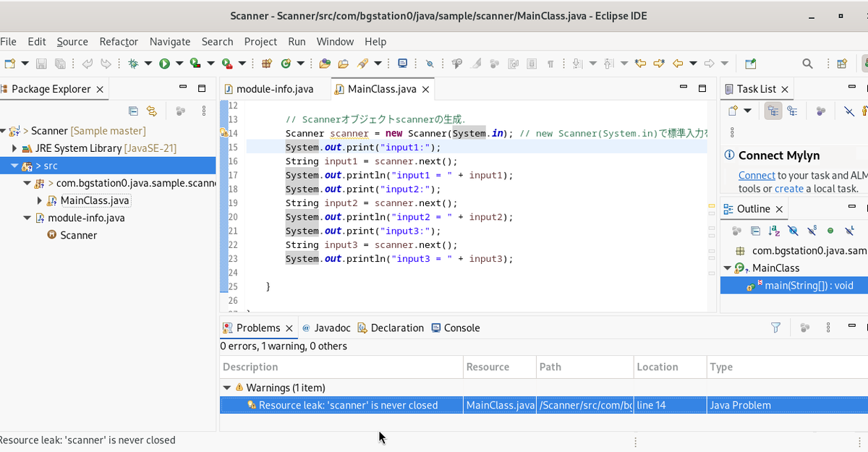Open dropdown next to New wizard icon
The width and height of the screenshot is (868, 452).
(x=25, y=64)
